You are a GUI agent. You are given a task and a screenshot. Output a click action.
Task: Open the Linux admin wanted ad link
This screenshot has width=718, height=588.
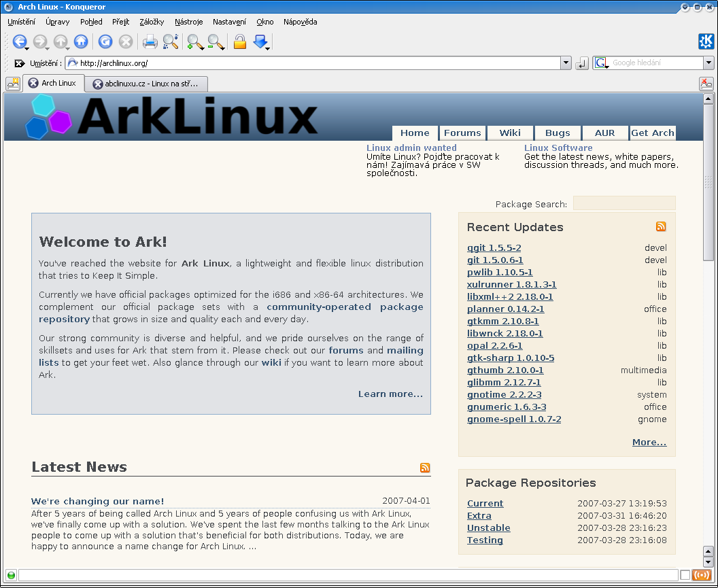click(x=411, y=148)
